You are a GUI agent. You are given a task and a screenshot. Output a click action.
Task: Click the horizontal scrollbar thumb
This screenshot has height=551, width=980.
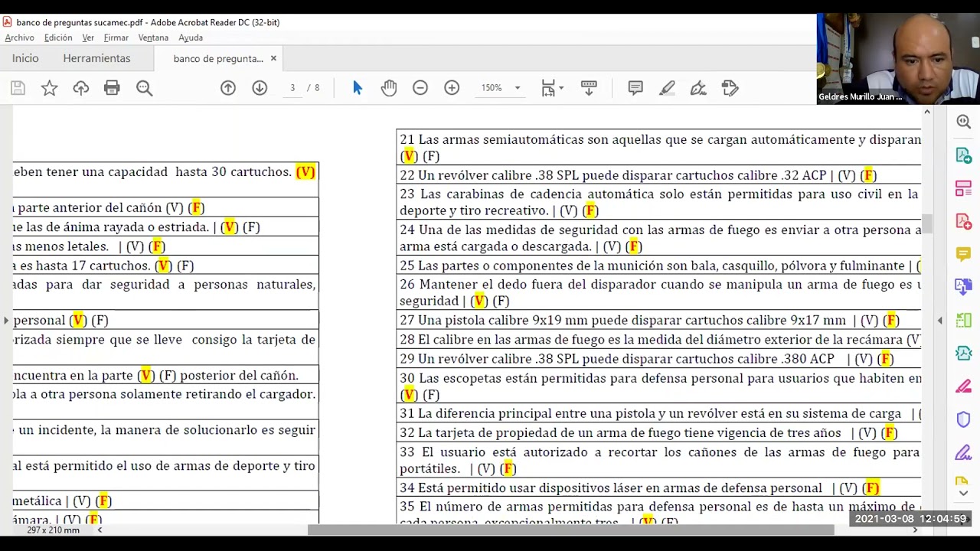coord(570,530)
